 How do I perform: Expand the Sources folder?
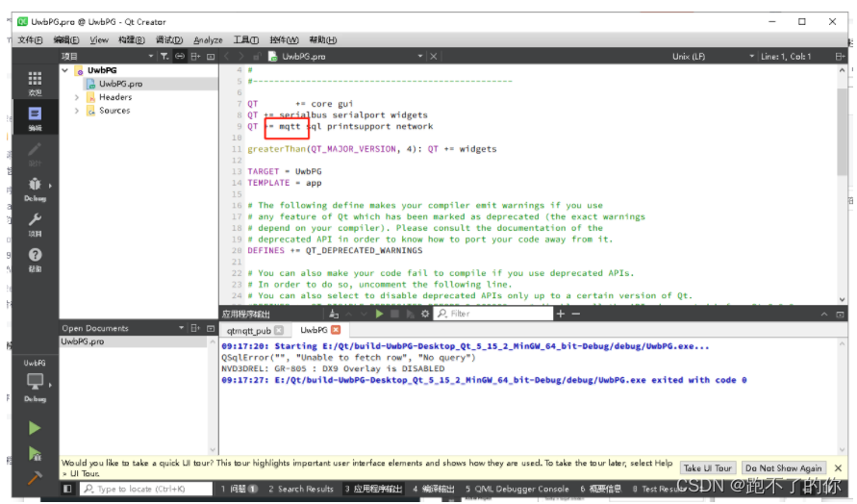[x=77, y=111]
